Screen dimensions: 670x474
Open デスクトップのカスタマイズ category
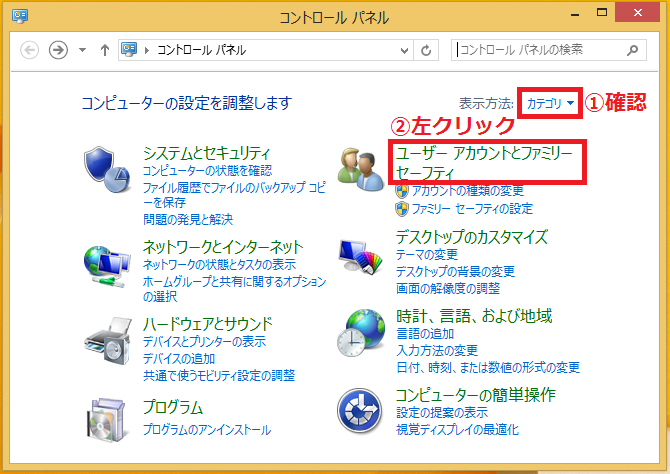pos(472,237)
